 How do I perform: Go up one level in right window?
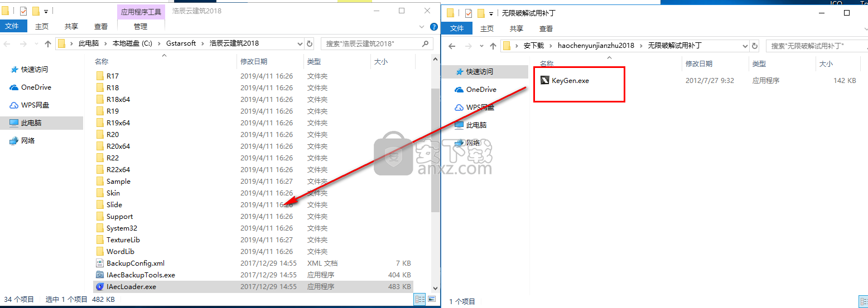(x=493, y=46)
